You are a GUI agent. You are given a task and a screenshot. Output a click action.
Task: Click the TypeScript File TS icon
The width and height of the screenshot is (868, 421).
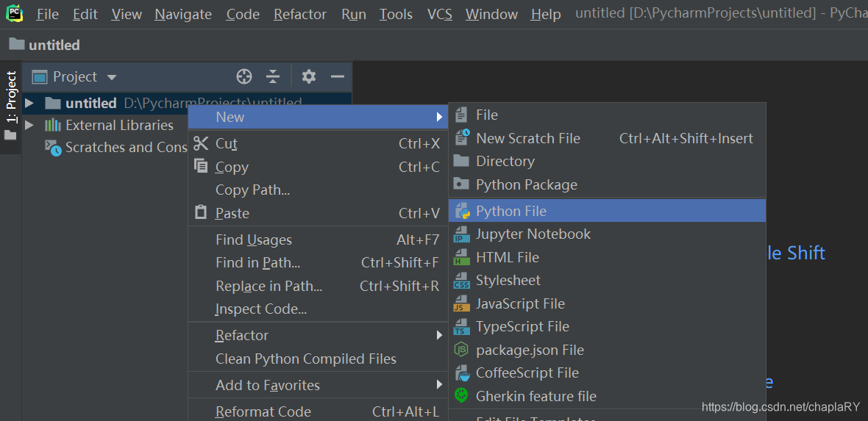[462, 327]
